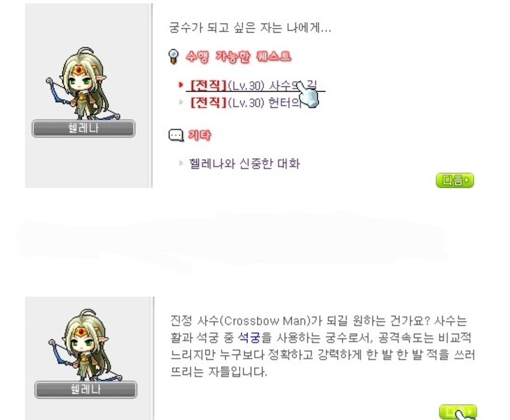Click the upper green 다음 button
Screen dimensions: 510x420
(x=455, y=180)
